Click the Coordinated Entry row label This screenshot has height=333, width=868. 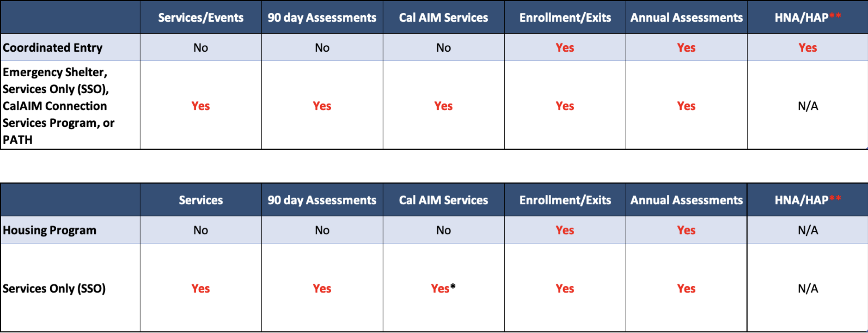point(52,48)
